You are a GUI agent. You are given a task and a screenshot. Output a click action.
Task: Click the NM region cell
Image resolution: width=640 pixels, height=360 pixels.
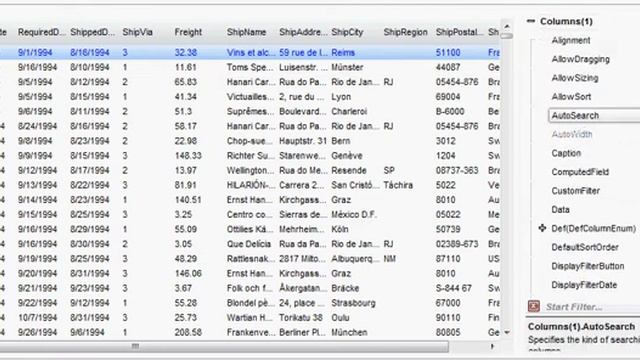389,258
